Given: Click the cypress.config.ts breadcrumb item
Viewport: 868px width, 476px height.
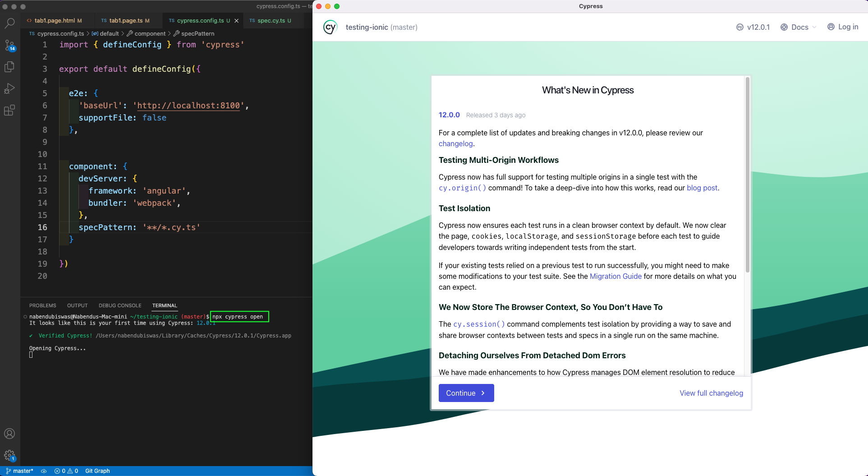Looking at the screenshot, I should coord(57,33).
